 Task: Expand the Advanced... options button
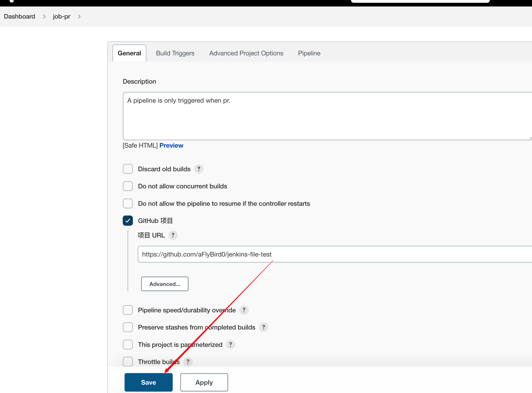165,284
